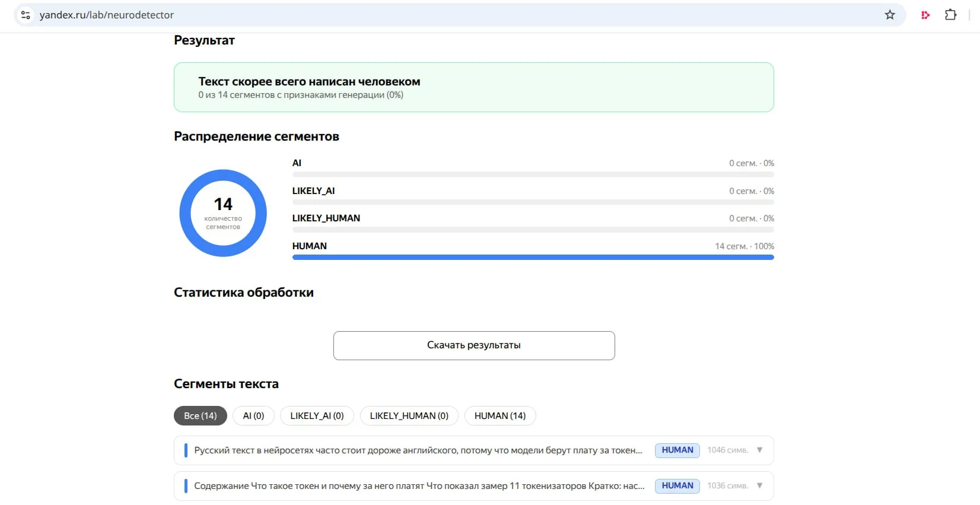Click the Русский текст в нейросетях segment text
Image resolution: width=980 pixels, height=505 pixels.
(x=418, y=450)
